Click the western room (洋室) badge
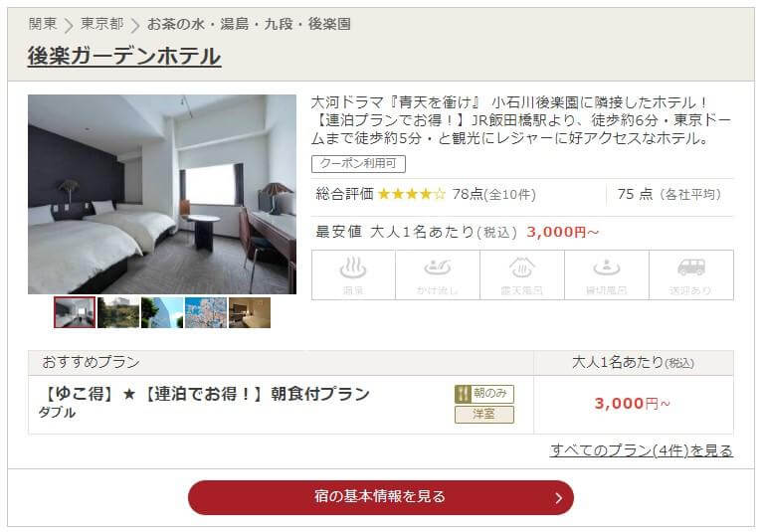This screenshot has height=532, width=763. (x=484, y=415)
